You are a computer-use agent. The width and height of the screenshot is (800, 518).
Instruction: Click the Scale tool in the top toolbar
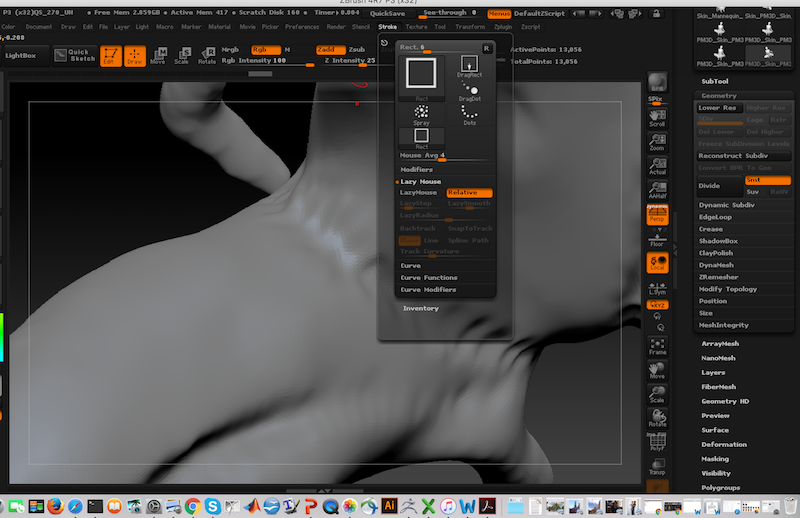point(182,56)
